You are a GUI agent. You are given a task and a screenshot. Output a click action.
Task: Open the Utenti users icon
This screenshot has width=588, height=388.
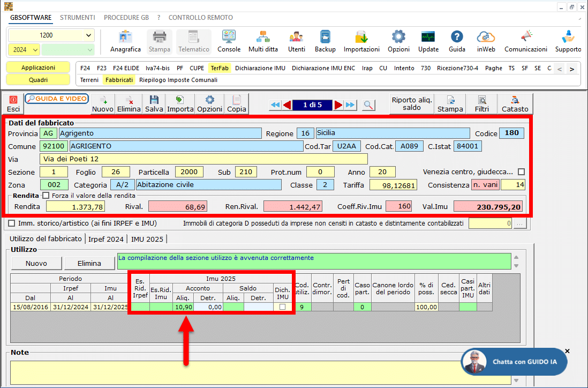tap(296, 41)
